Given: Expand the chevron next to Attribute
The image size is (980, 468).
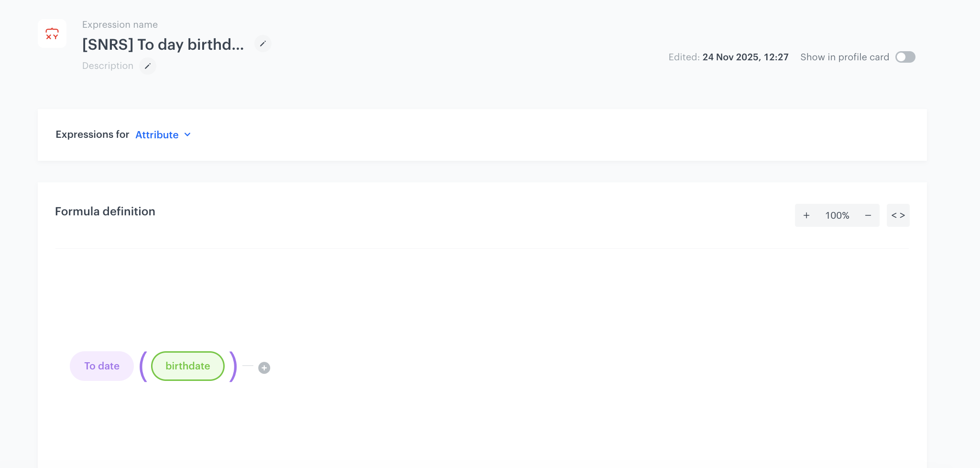Looking at the screenshot, I should tap(187, 135).
